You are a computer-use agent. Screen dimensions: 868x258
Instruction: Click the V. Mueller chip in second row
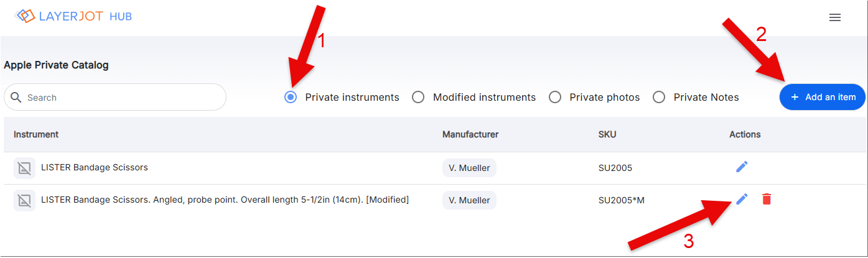click(x=469, y=200)
